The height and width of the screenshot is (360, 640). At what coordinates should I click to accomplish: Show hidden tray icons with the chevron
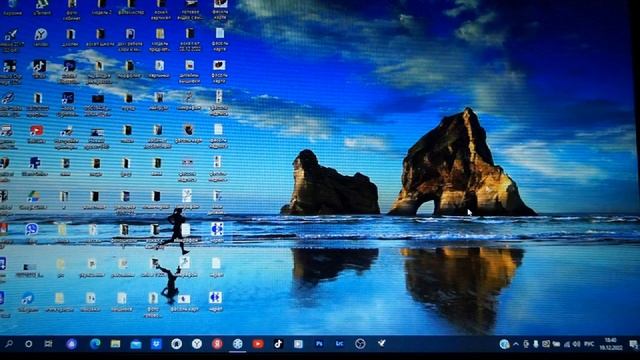tap(516, 344)
